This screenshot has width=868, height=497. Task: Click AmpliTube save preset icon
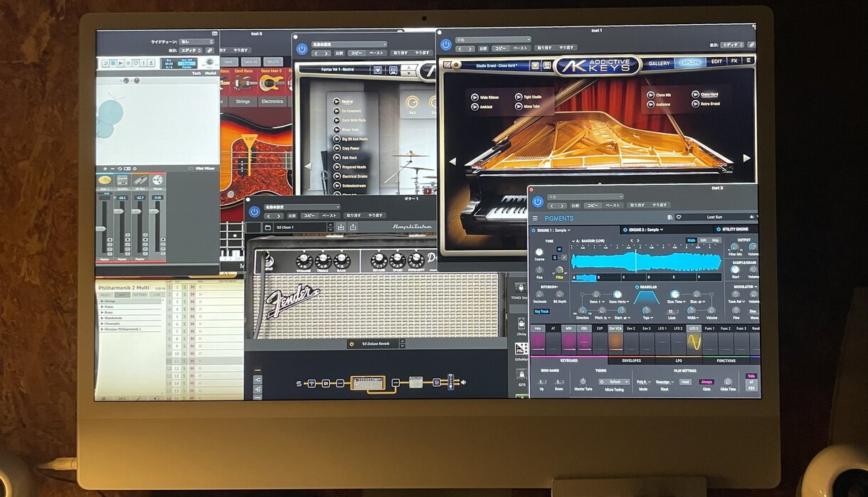point(341,228)
